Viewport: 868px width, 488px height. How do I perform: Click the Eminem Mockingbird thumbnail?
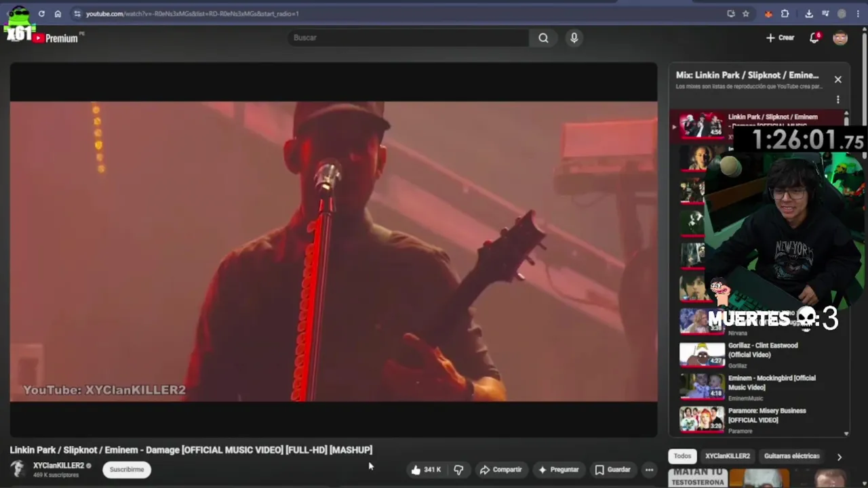pyautogui.click(x=702, y=387)
